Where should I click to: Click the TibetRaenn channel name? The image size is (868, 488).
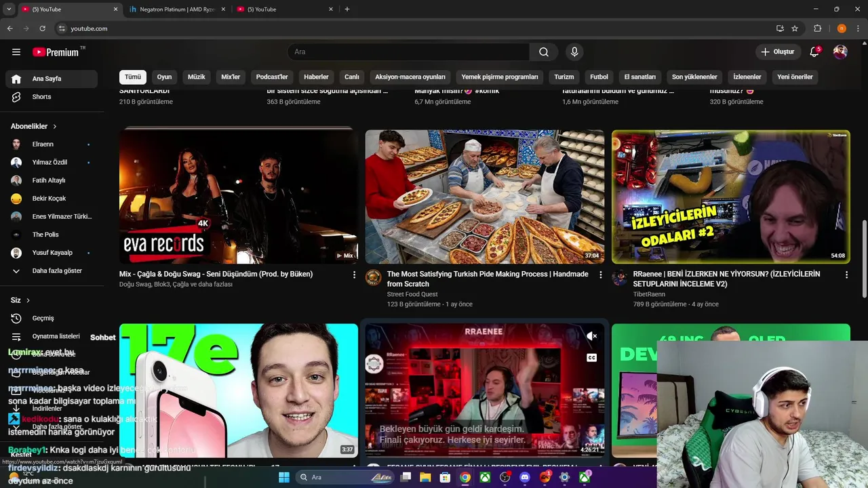tap(649, 294)
